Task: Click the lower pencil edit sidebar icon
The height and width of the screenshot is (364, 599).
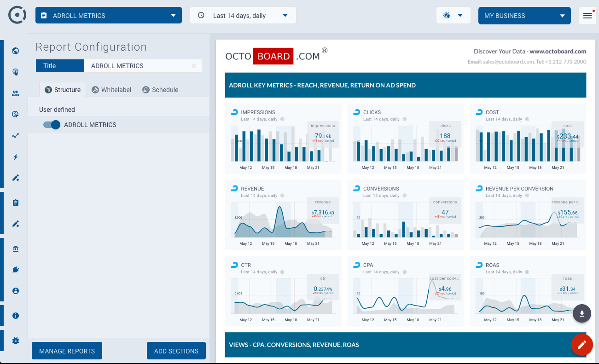Action: (x=16, y=224)
